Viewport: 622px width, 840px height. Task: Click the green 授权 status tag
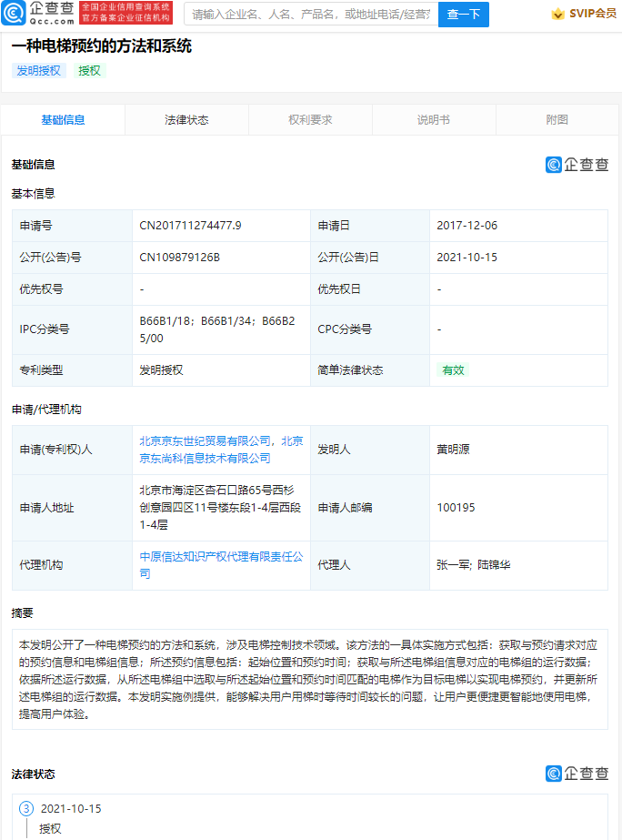click(89, 71)
